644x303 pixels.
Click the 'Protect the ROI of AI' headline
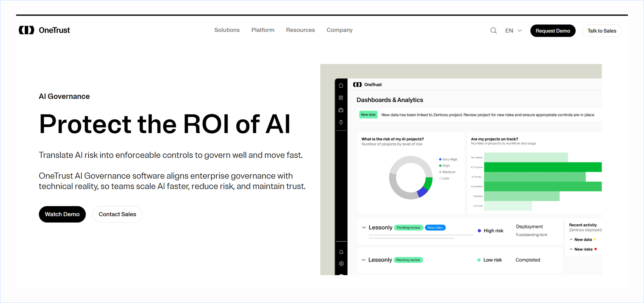coord(164,124)
